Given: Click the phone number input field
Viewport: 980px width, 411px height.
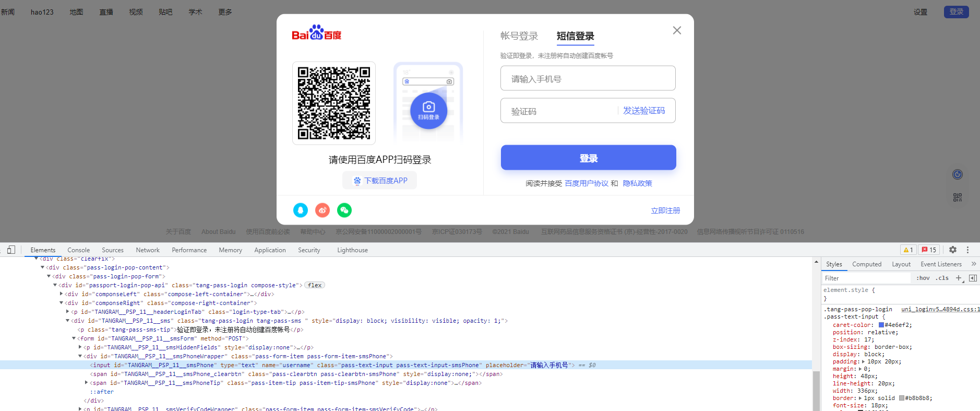Looking at the screenshot, I should (588, 78).
